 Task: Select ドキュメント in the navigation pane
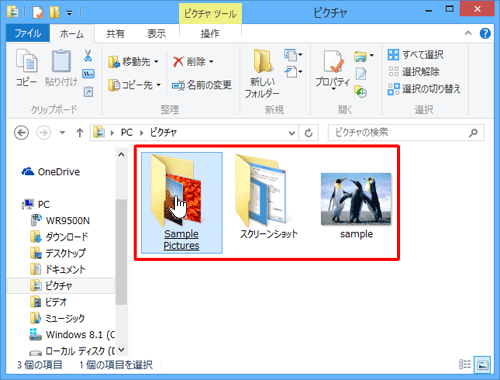pos(58,269)
